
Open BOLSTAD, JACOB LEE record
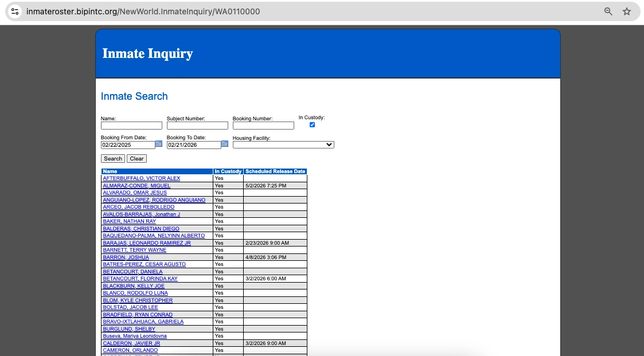130,307
